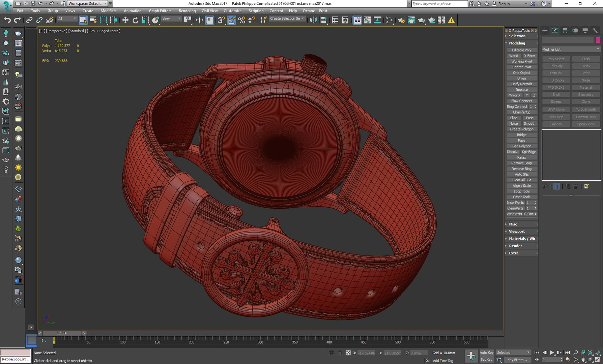603x364 pixels.
Task: Expand the Materials rollout in RappaTools
Action: pos(521,239)
